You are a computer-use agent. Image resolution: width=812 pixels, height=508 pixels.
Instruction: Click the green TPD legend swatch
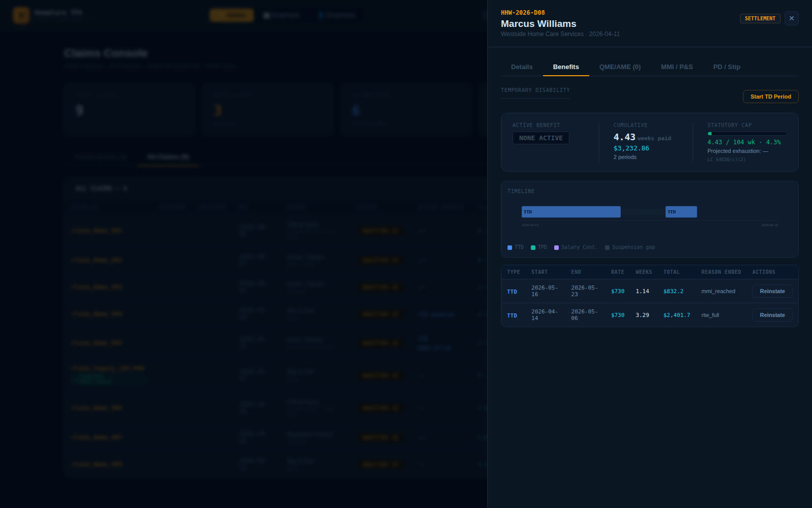pyautogui.click(x=533, y=247)
